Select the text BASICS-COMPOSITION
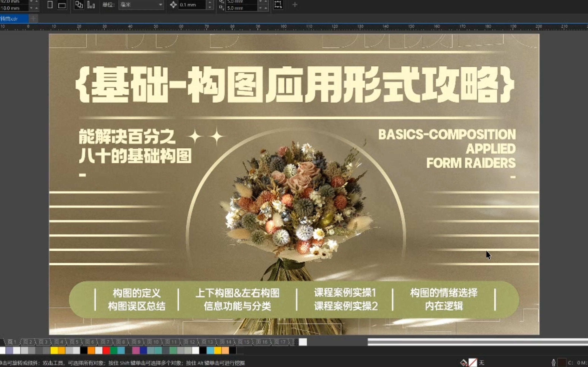The width and height of the screenshot is (588, 367). (x=447, y=134)
